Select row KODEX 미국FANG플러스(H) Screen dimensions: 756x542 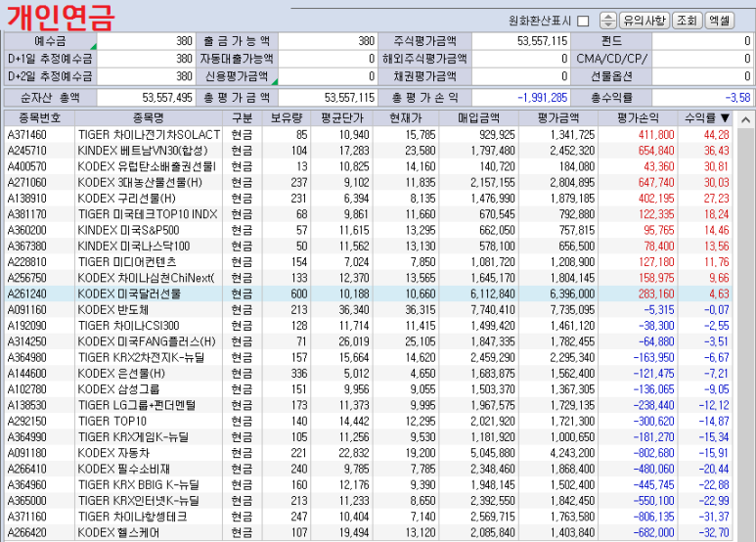click(x=368, y=341)
